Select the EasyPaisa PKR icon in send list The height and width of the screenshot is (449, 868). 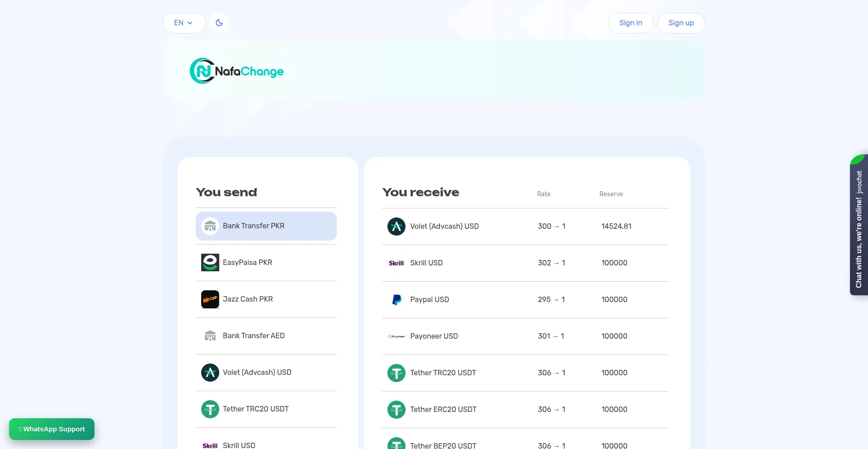[x=210, y=262]
